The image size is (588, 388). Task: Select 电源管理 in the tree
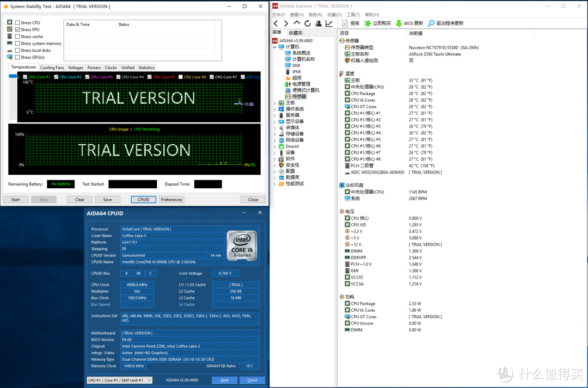coord(298,84)
